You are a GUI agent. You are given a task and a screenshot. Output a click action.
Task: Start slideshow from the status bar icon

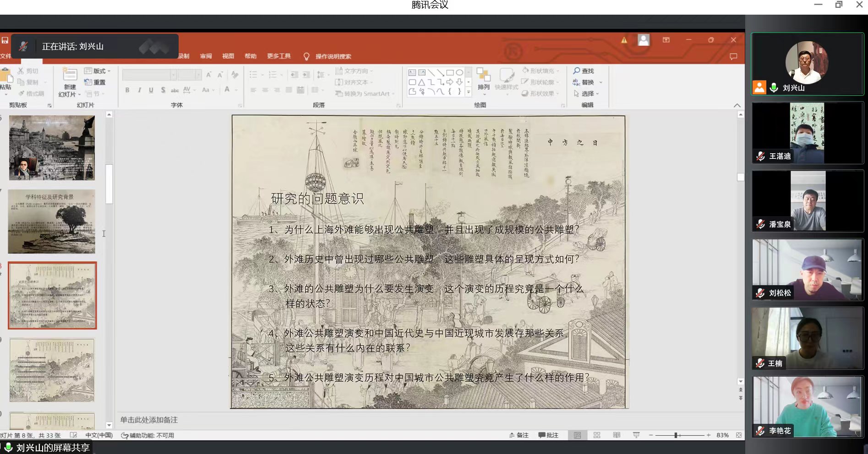636,435
